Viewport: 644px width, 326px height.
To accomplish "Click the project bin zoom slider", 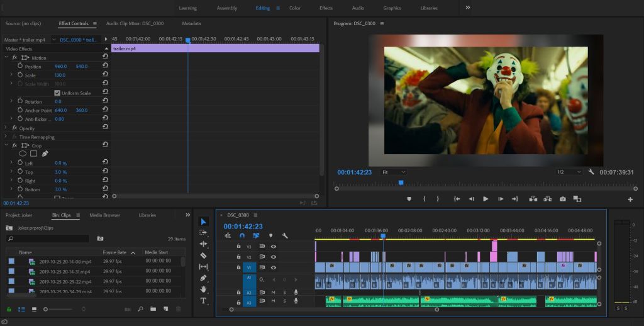I will point(45,309).
